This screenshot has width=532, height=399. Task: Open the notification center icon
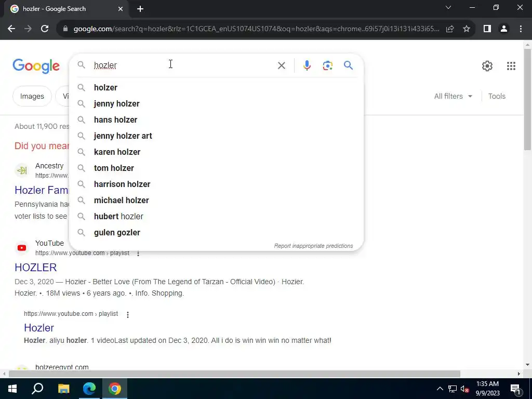coord(515,389)
